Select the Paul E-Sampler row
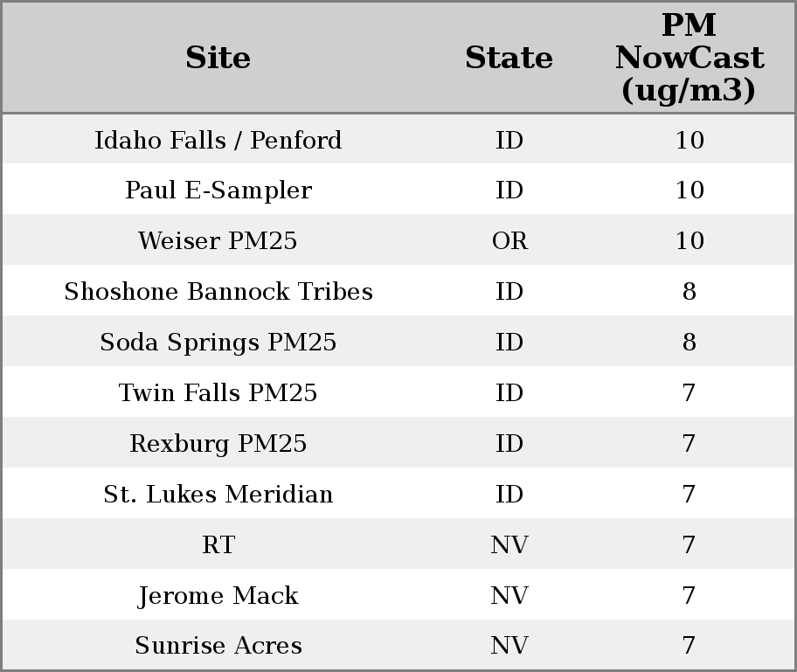Screen dimensions: 797x672 (x=218, y=191)
